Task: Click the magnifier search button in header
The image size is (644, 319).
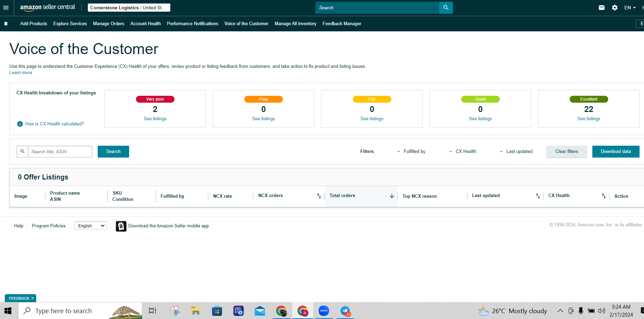Action: (446, 8)
